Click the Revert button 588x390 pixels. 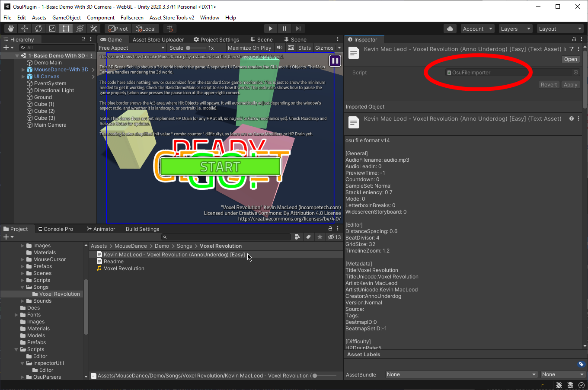tap(549, 85)
